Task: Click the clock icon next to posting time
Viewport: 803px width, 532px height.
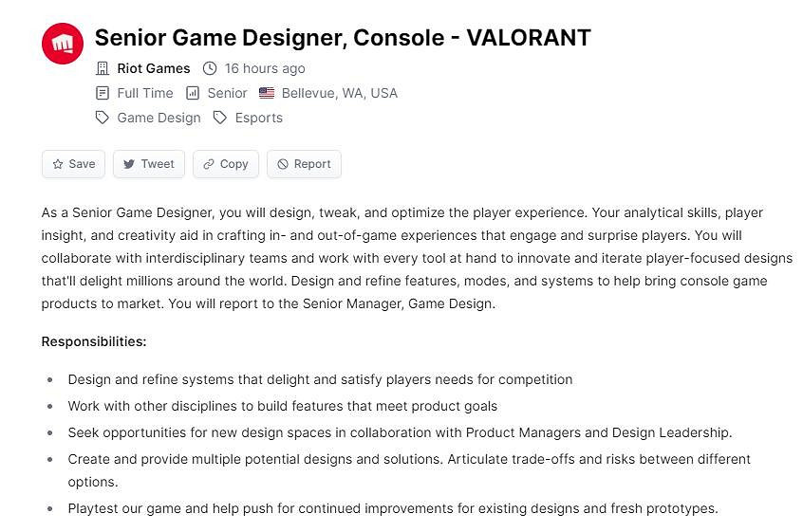Action: [210, 68]
